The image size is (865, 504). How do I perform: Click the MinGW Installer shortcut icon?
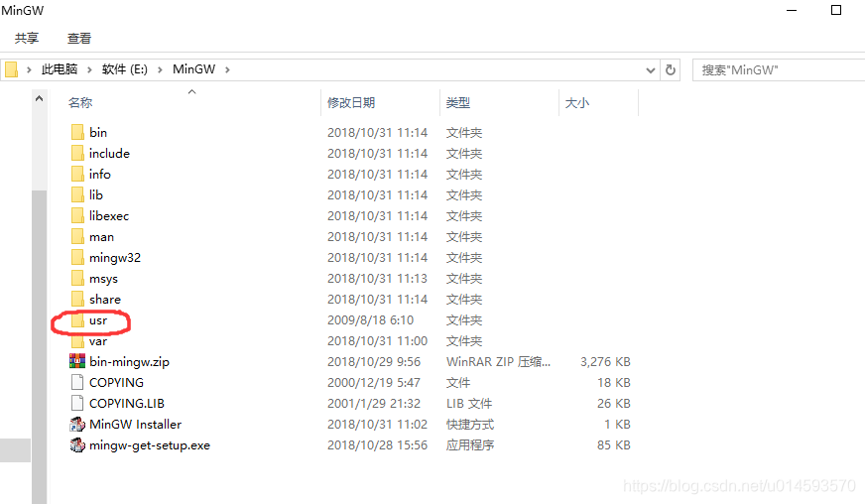(x=77, y=424)
